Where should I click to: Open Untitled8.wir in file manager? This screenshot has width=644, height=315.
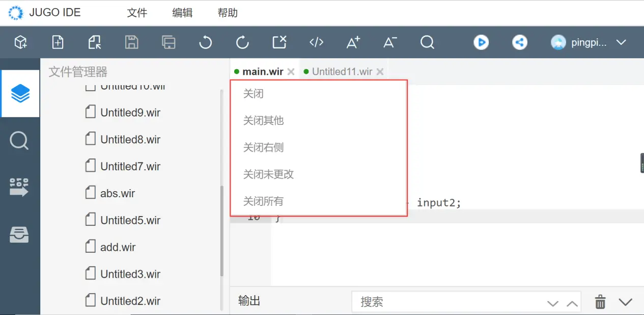click(x=130, y=140)
